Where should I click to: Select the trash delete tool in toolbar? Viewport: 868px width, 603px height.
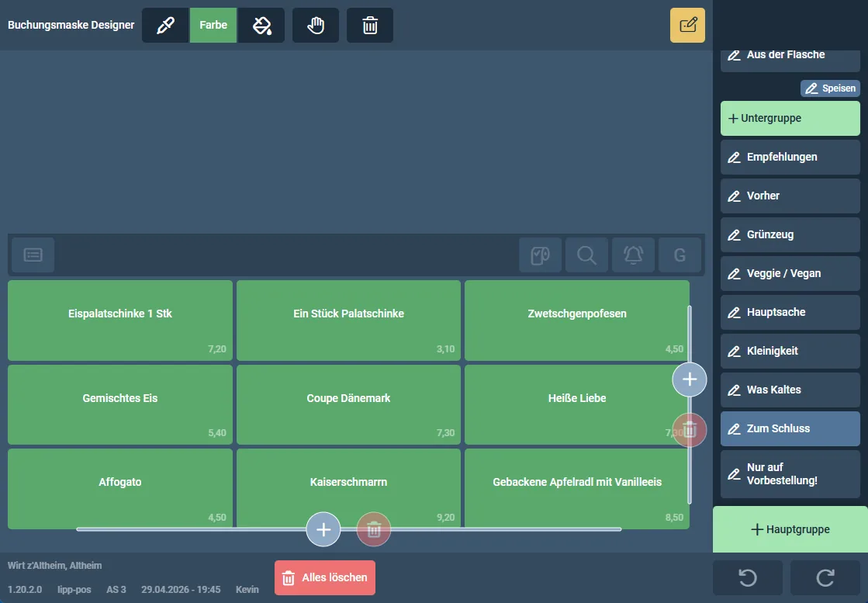(370, 25)
